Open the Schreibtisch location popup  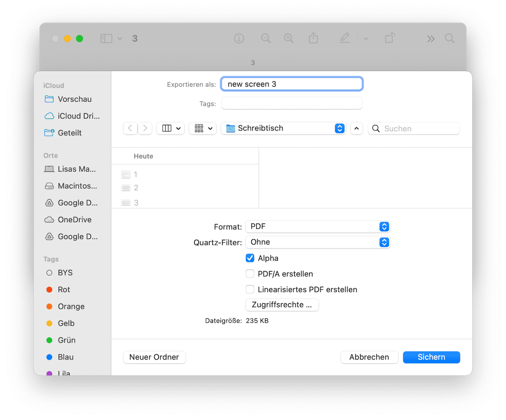coord(283,128)
